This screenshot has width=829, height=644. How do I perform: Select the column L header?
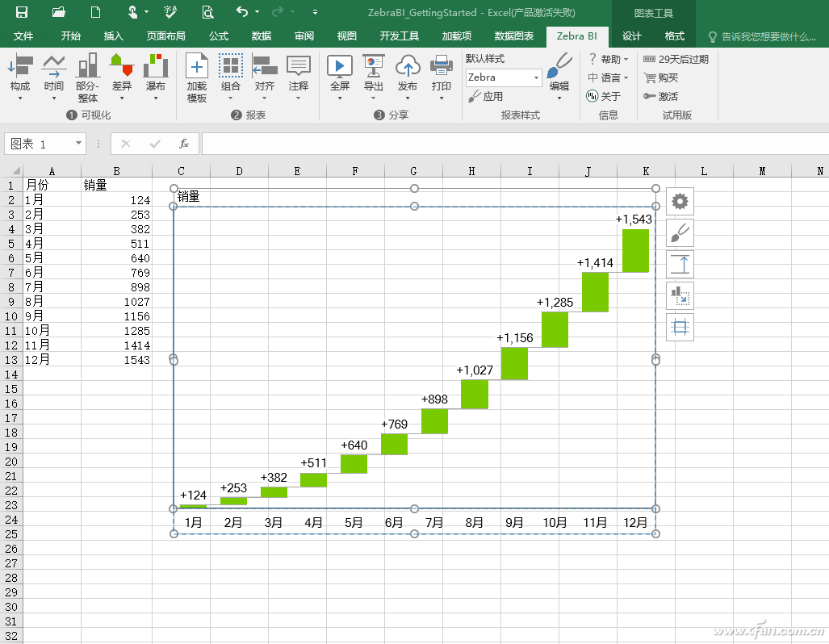coord(704,171)
